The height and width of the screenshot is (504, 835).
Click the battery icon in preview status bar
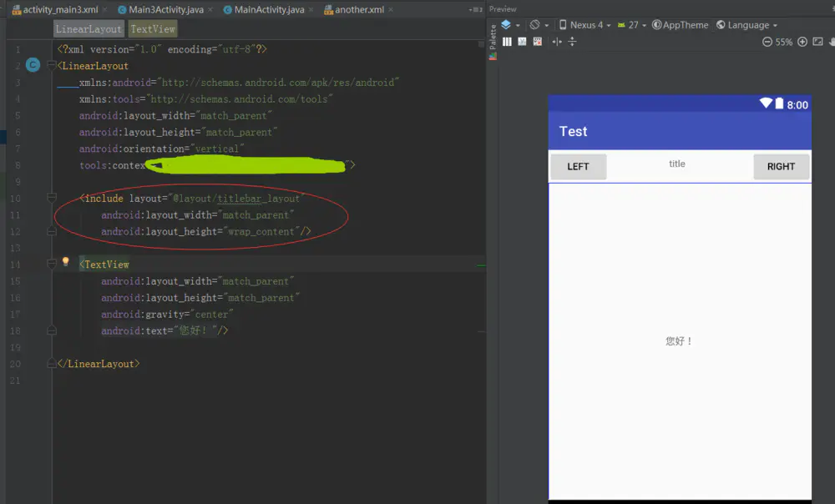pos(779,103)
